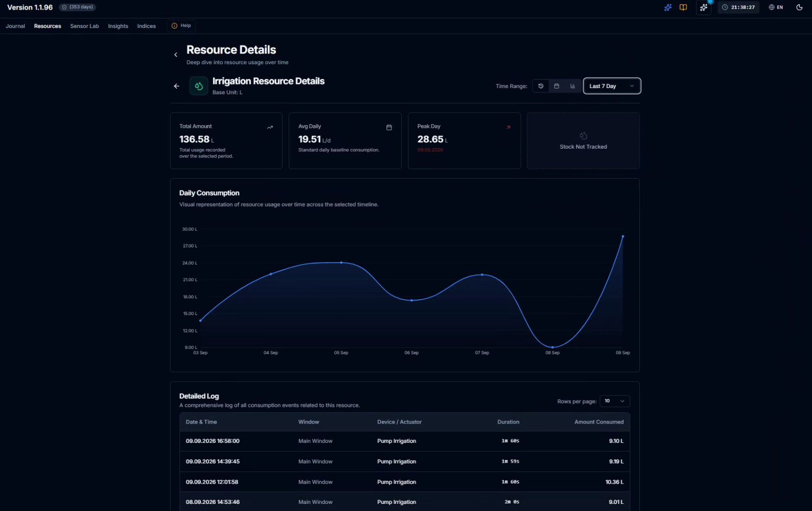Toggle dark mode with the moon icon
Viewport: 812px width, 511px height.
[799, 7]
